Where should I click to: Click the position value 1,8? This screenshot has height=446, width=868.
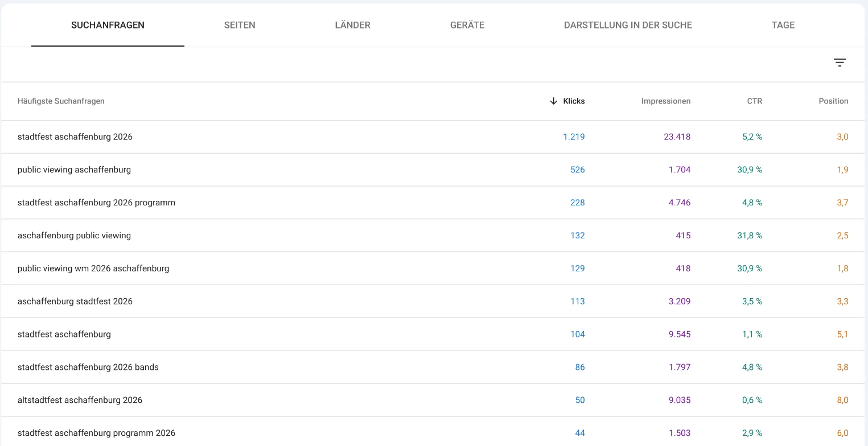[x=843, y=269]
